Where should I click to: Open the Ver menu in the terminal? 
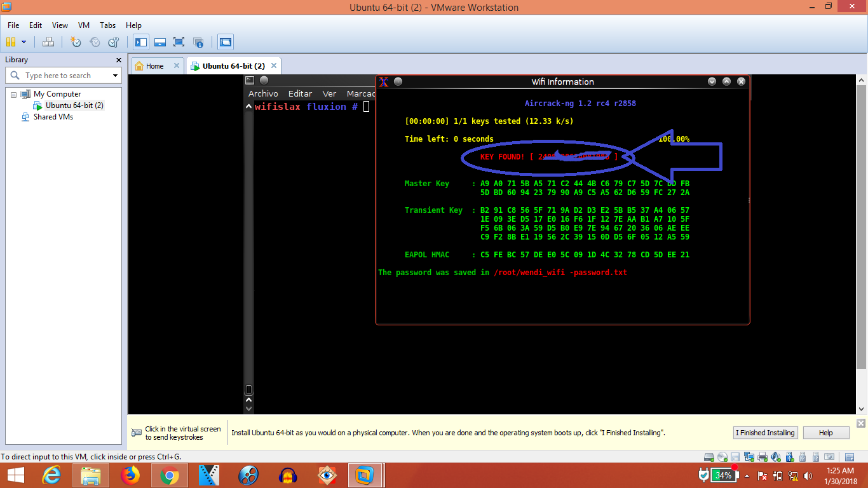coord(329,93)
